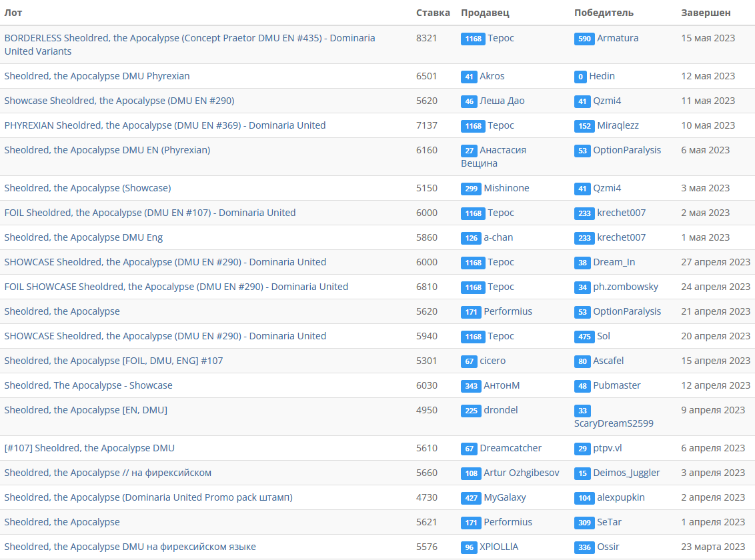
Task: Open winner Ossir profile
Action: pos(608,547)
